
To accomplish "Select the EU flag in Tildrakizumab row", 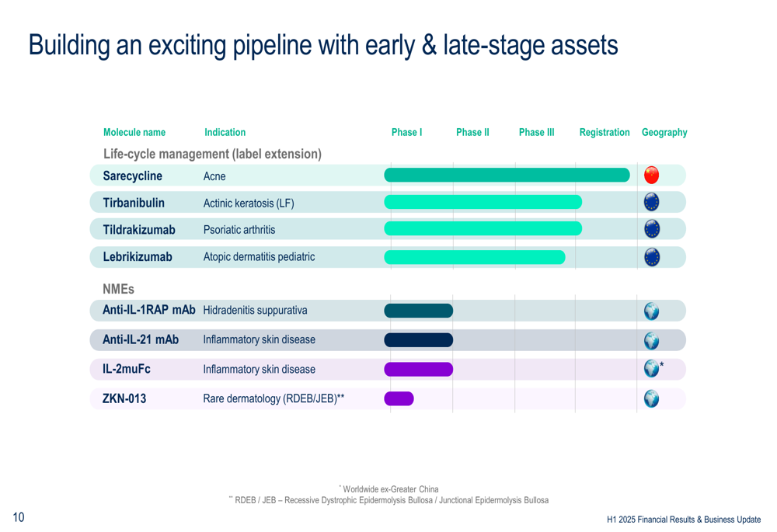I will (x=652, y=229).
